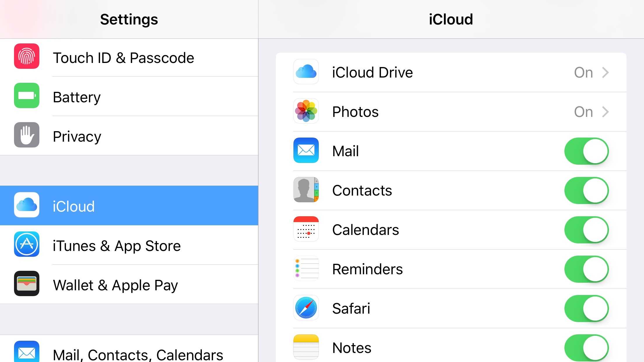
Task: Tap the Privacy hand icon
Action: pyautogui.click(x=27, y=135)
